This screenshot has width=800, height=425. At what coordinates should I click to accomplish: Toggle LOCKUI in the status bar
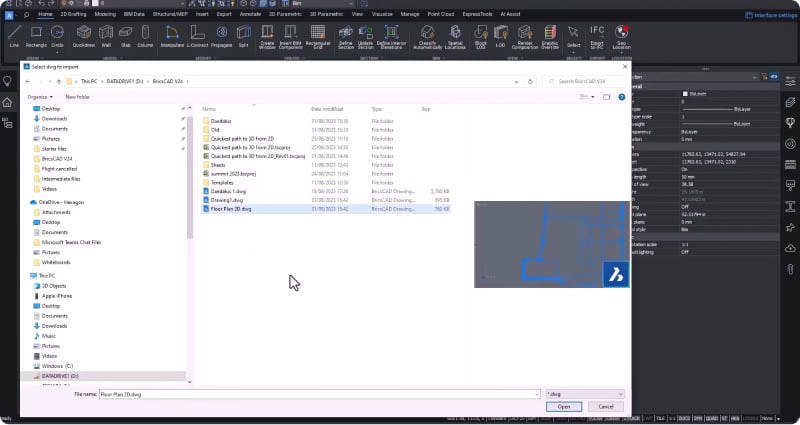coord(751,418)
